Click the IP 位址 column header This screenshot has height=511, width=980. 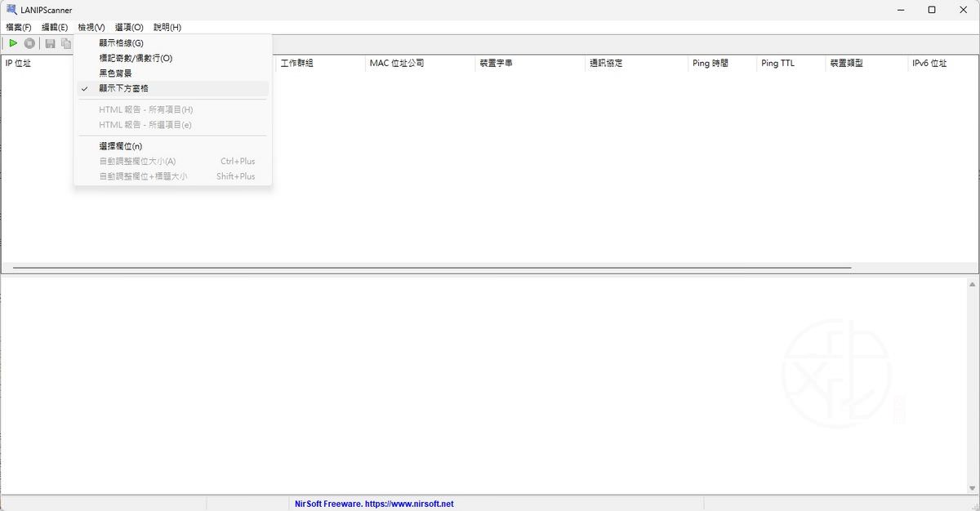coord(18,63)
